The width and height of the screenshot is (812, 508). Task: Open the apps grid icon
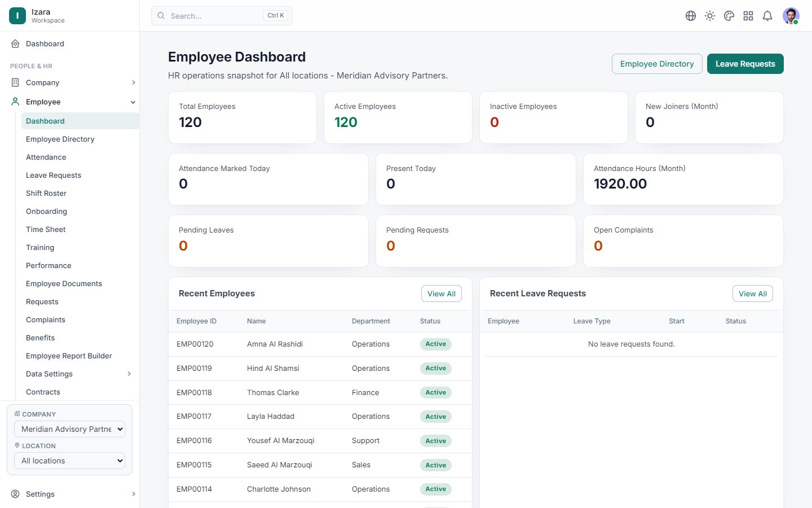click(748, 16)
